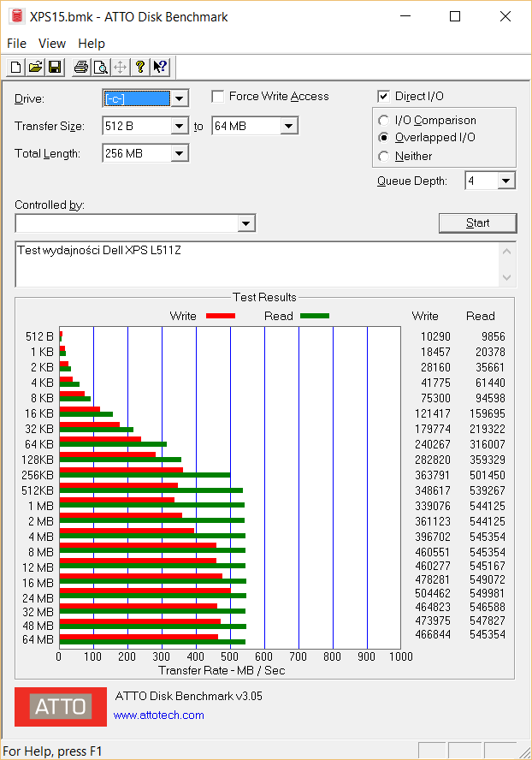Click the 1 MB row label in chart
Screen dimensions: 532x760
41,506
